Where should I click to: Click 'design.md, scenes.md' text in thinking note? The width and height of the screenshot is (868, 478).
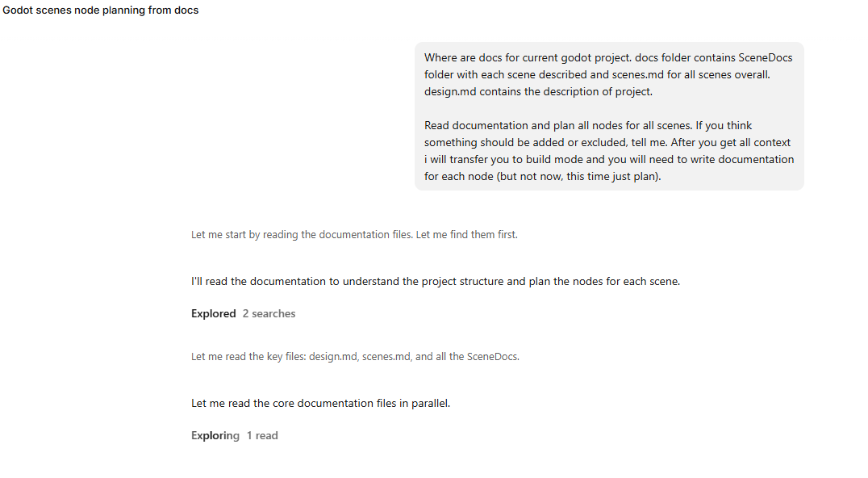(360, 356)
